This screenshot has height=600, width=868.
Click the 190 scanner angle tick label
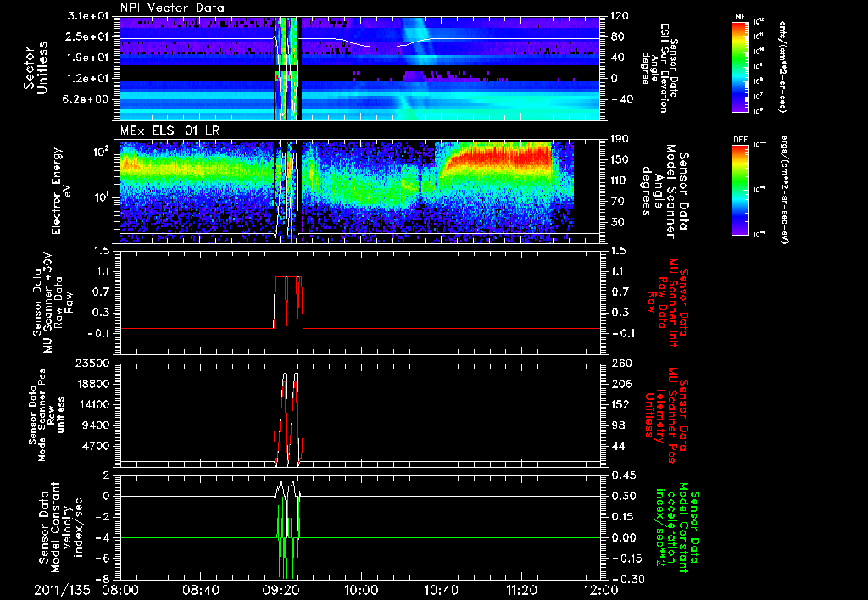[620, 138]
